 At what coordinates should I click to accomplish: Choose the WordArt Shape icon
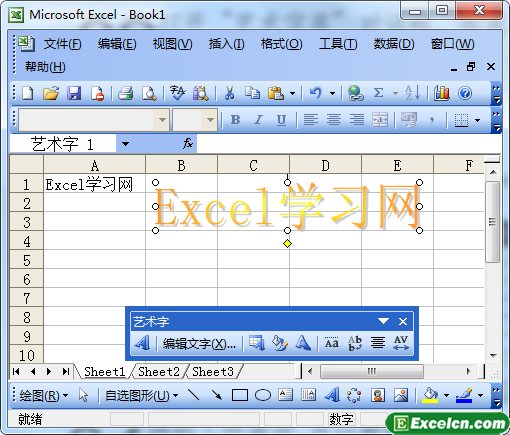[x=303, y=343]
